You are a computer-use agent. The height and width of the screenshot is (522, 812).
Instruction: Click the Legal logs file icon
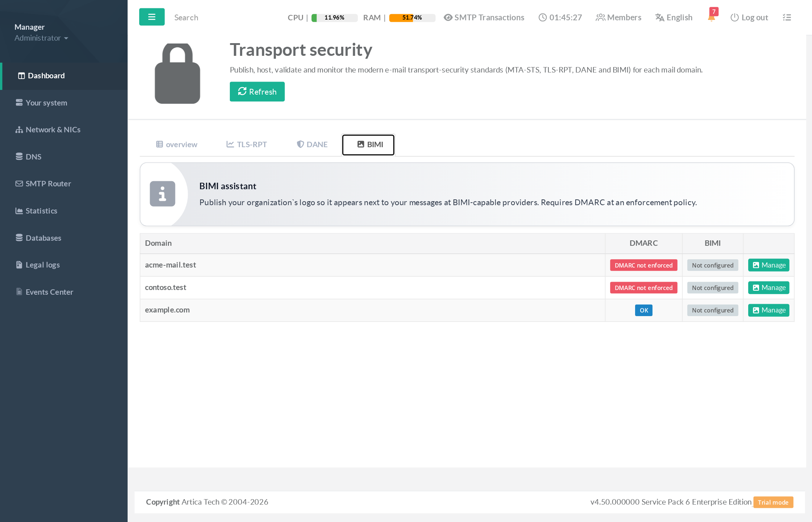pos(19,265)
